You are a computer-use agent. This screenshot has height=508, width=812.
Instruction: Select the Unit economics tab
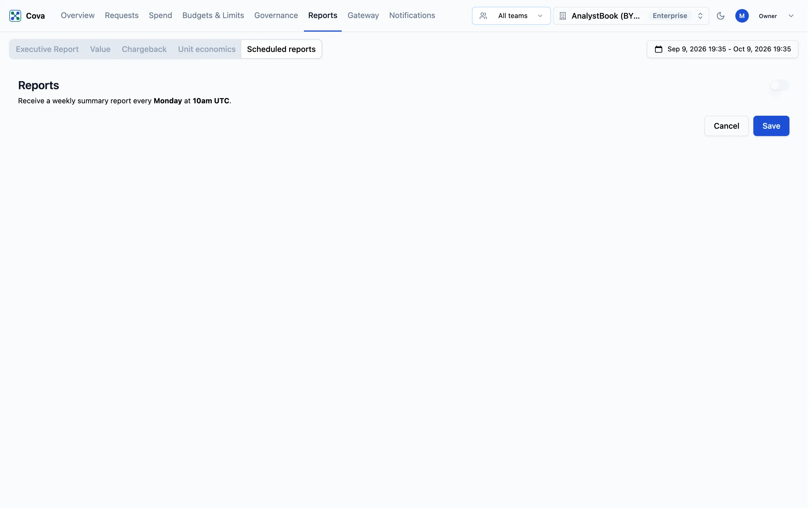(x=207, y=49)
